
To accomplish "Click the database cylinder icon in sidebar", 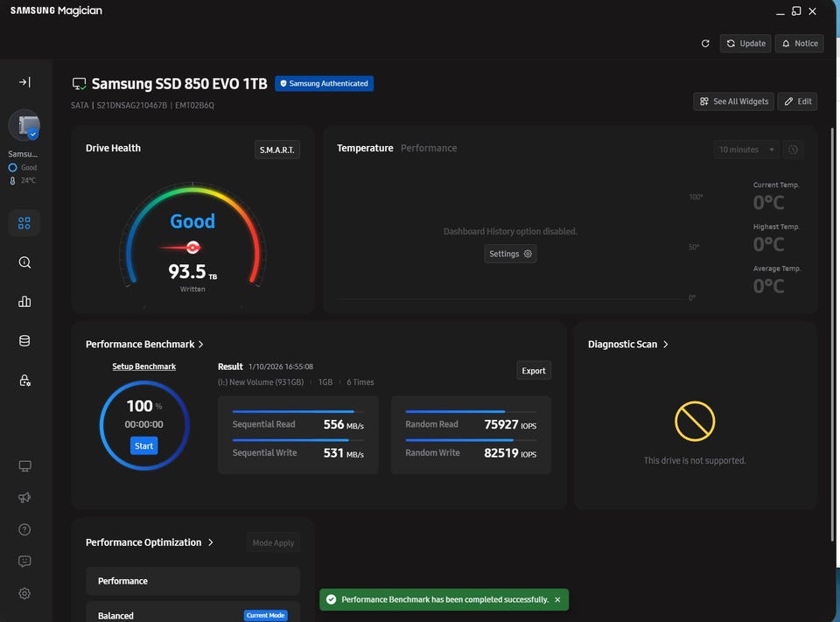I will 24,341.
